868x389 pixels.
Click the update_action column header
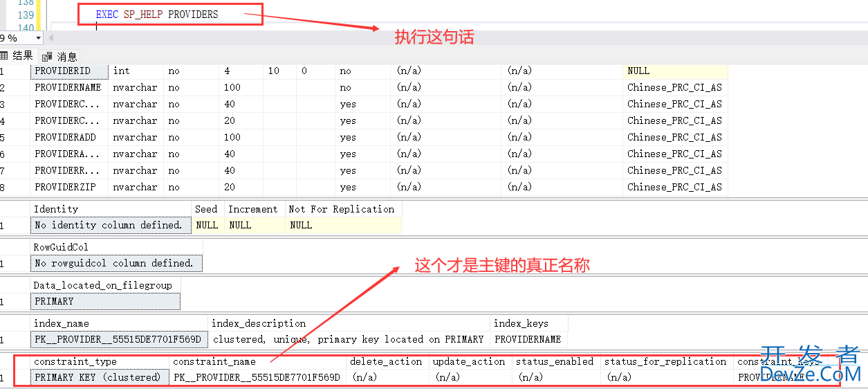tap(470, 361)
